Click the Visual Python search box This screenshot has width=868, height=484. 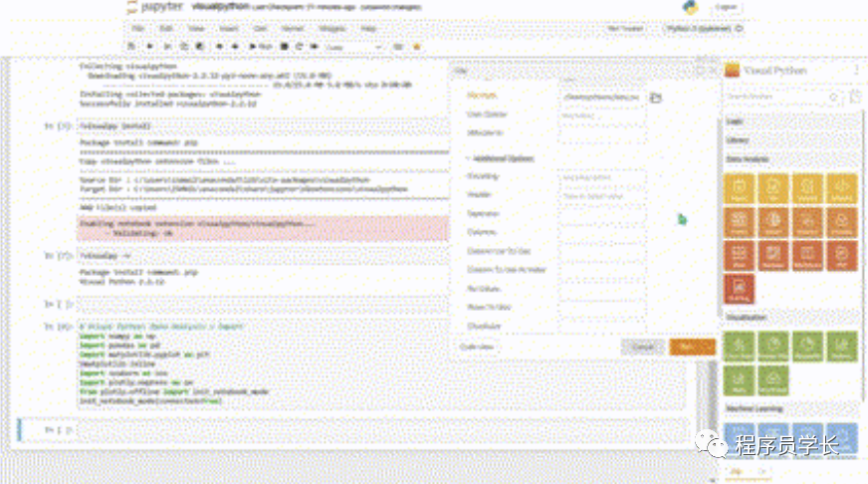pos(783,97)
